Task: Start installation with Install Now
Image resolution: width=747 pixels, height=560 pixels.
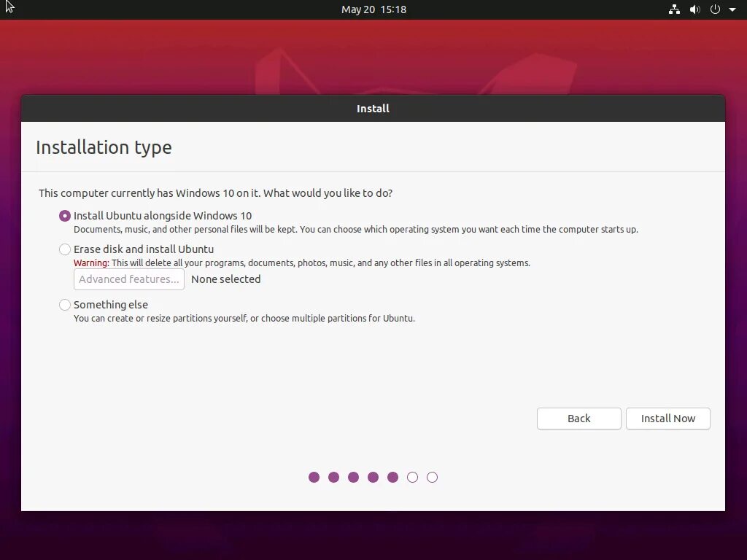Action: pos(668,419)
